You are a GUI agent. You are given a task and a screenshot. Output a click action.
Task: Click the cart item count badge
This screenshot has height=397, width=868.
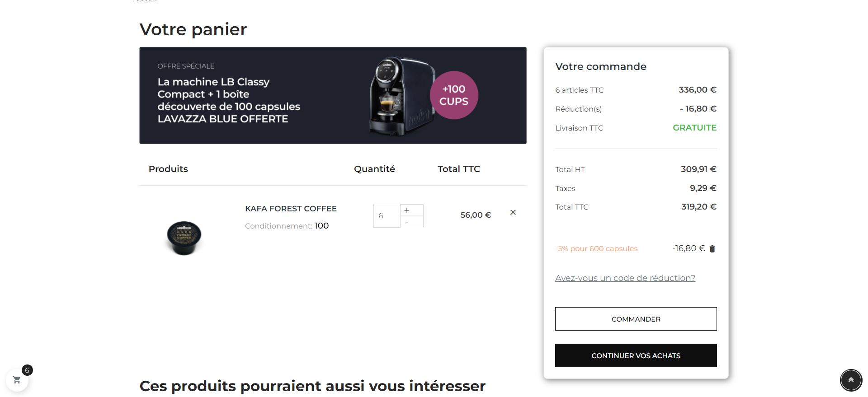(x=27, y=370)
